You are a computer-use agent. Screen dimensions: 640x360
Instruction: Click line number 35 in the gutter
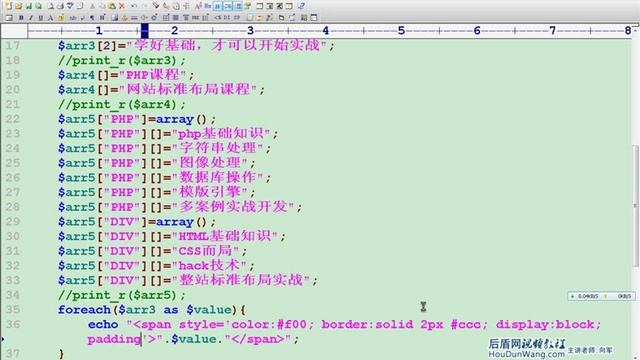(13, 309)
